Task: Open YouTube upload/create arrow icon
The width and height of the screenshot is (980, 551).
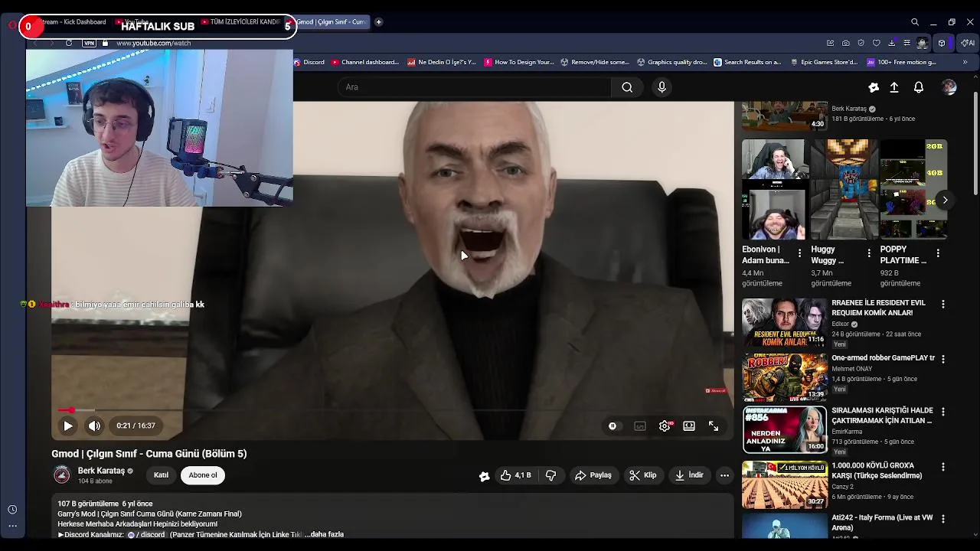Action: click(x=894, y=87)
